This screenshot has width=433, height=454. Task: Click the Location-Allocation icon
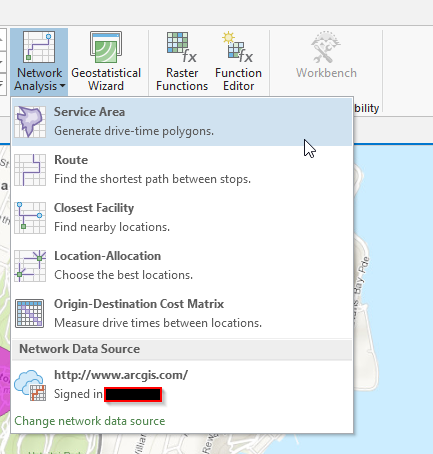point(30,266)
